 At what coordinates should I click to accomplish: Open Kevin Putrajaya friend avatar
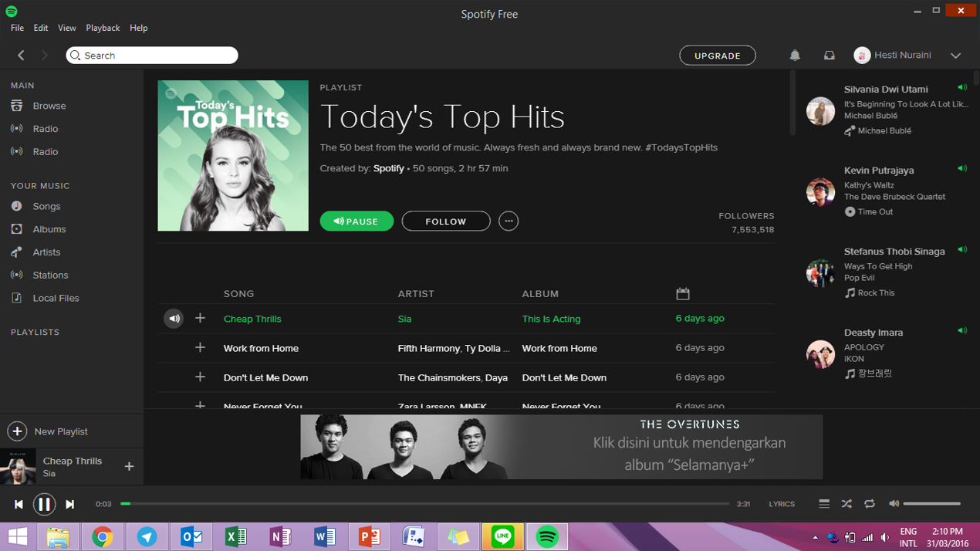(820, 192)
